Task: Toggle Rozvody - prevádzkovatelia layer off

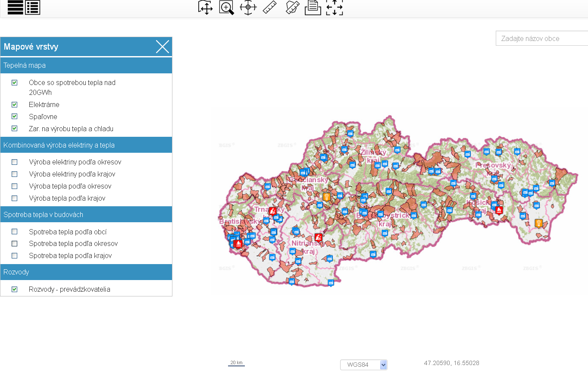Action: pyautogui.click(x=14, y=289)
